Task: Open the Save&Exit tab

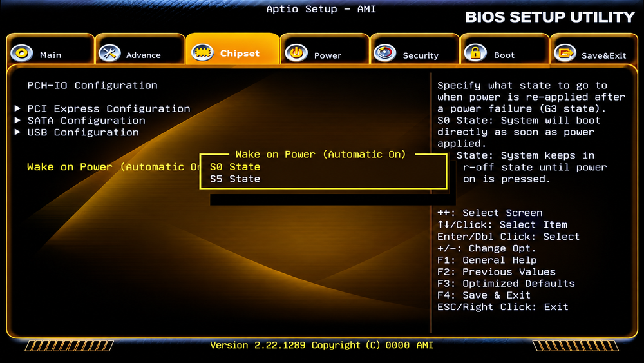Action: (x=594, y=50)
